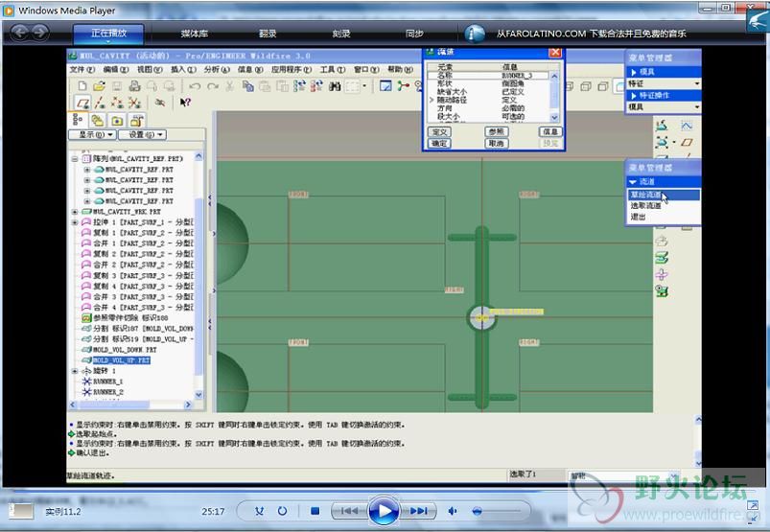This screenshot has height=532, width=770.
Task: Click the mold parting surface icon in right toolbar
Action: (662, 257)
